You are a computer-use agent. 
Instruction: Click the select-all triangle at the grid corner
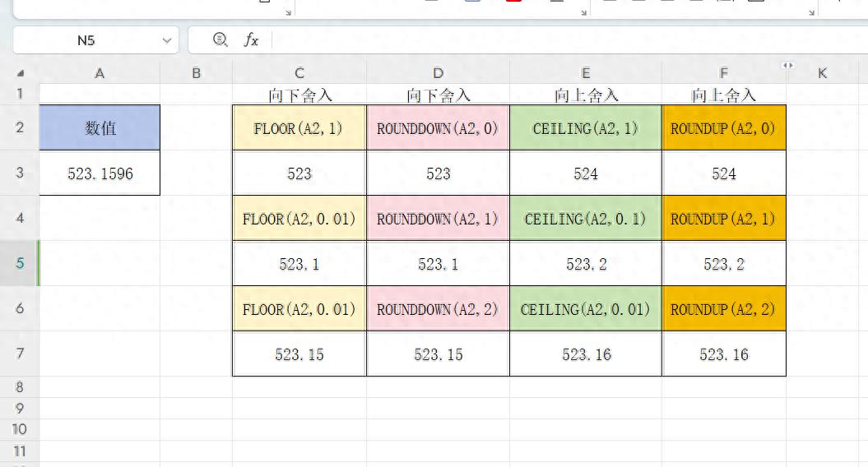click(20, 73)
